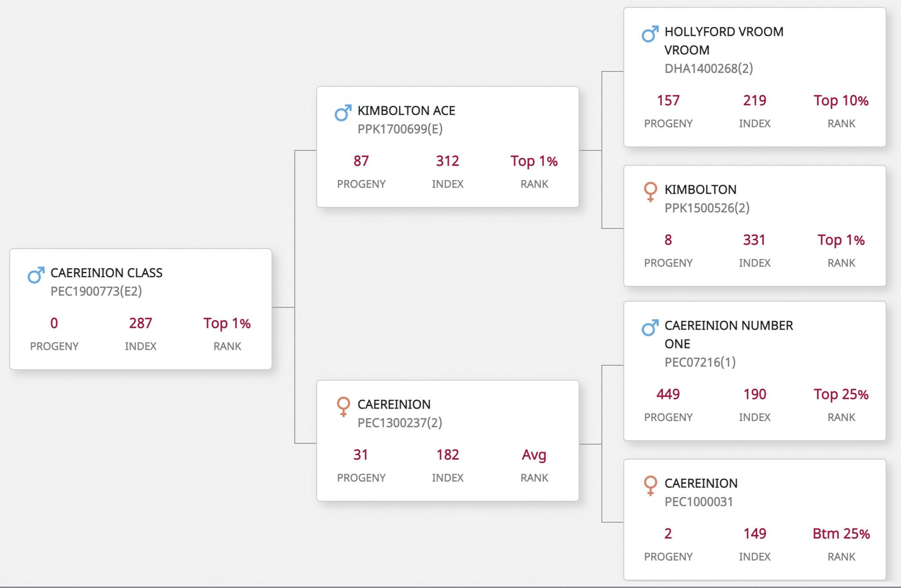Click the Btm 25% rank value
901x588 pixels.
841,534
